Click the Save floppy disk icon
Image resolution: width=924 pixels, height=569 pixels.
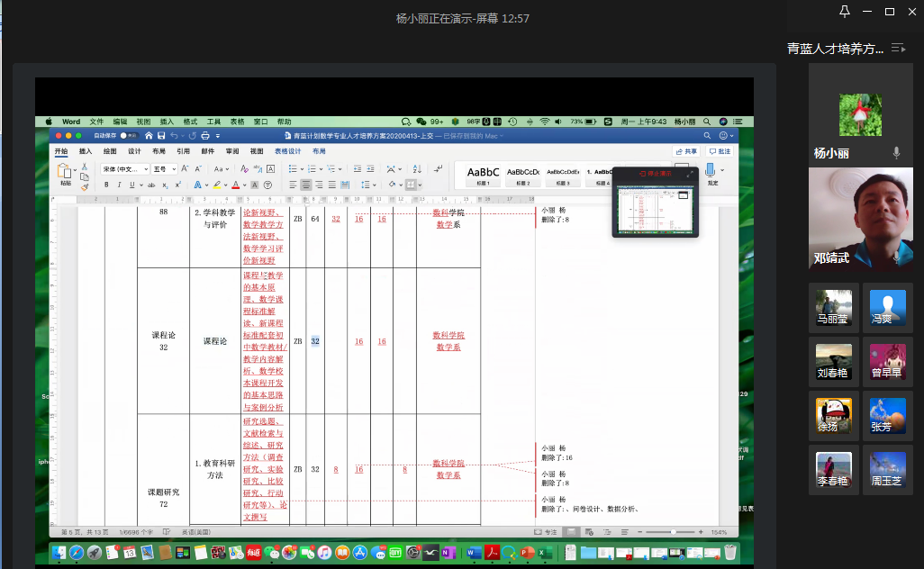[161, 136]
